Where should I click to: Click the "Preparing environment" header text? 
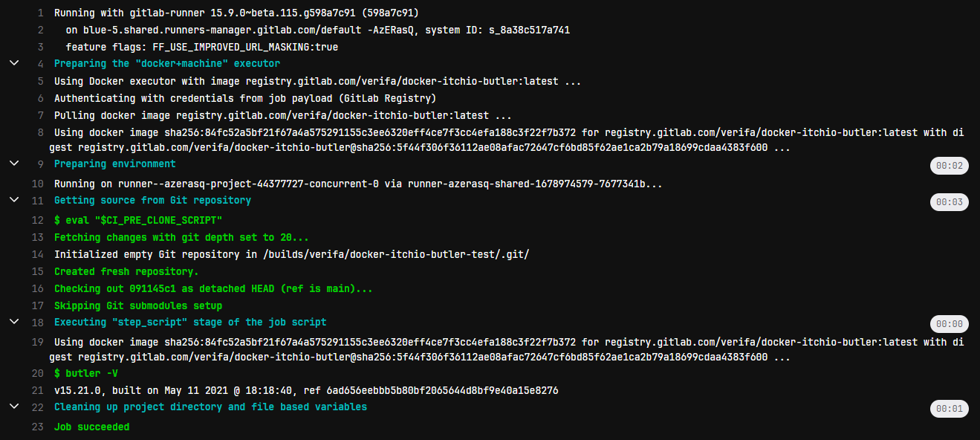114,164
